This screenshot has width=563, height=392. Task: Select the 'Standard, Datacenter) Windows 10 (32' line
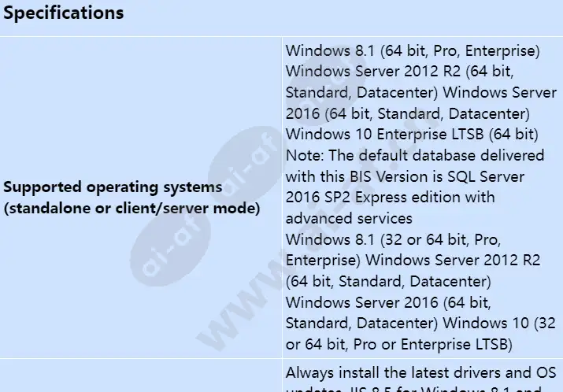tap(418, 322)
